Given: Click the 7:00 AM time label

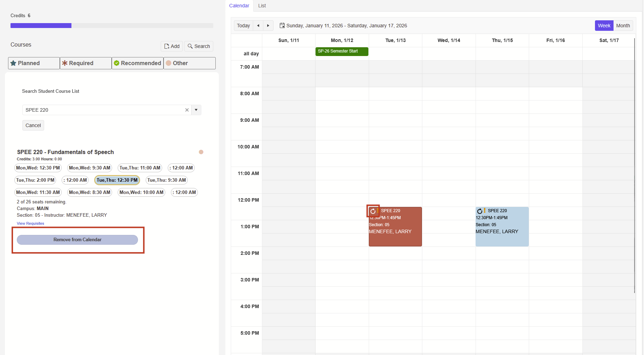Looking at the screenshot, I should 249,67.
